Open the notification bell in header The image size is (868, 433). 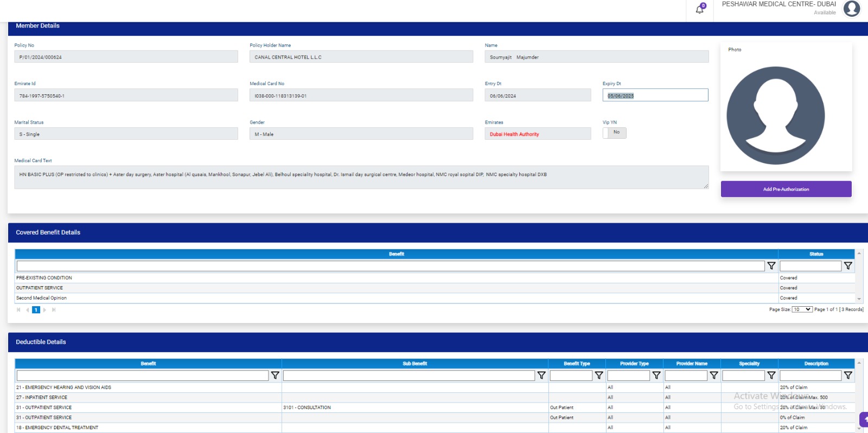click(700, 9)
